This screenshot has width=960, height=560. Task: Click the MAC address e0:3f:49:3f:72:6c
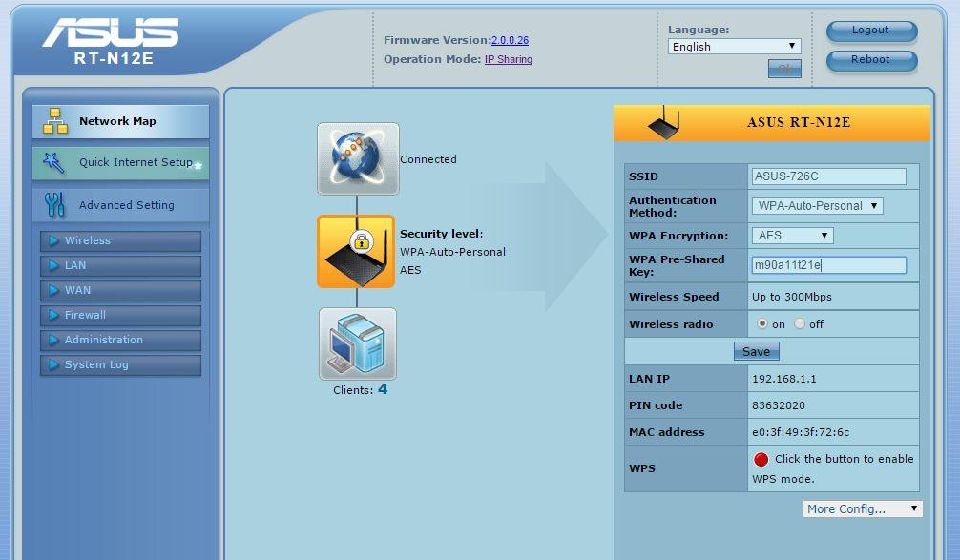tap(801, 432)
